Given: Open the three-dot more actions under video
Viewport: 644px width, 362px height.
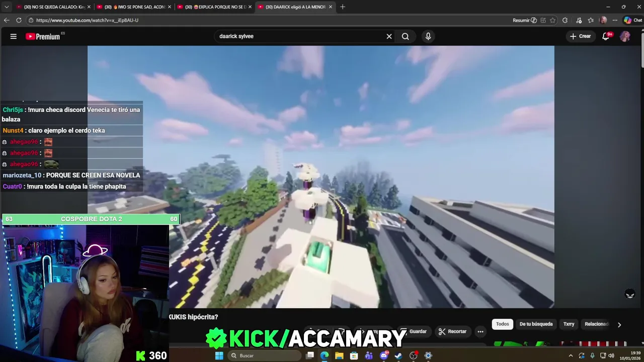Looking at the screenshot, I should pos(480,331).
